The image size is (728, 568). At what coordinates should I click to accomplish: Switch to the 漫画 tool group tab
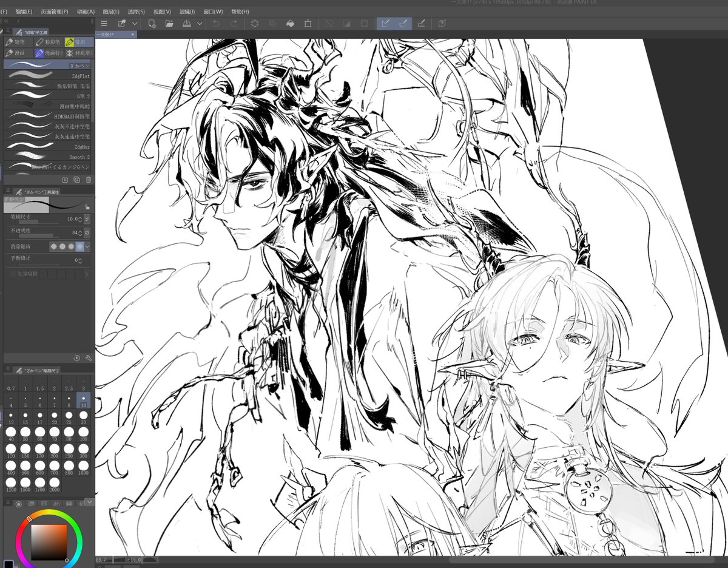pyautogui.click(x=18, y=53)
